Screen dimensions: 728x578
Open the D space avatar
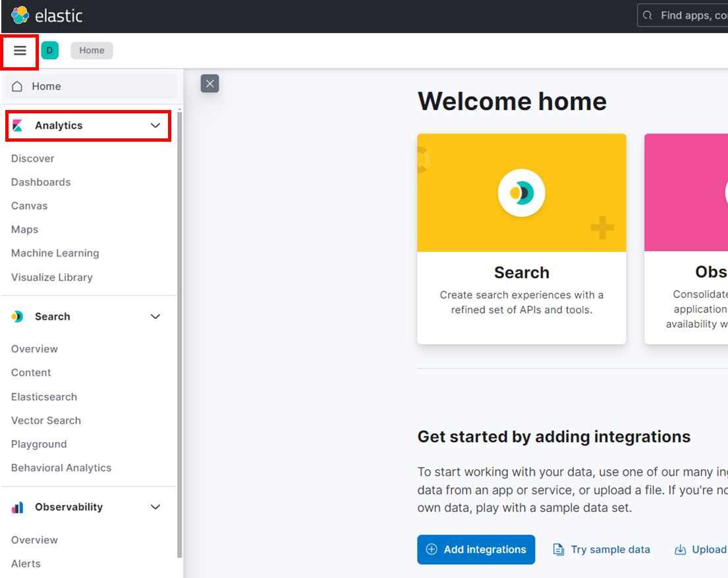click(49, 50)
